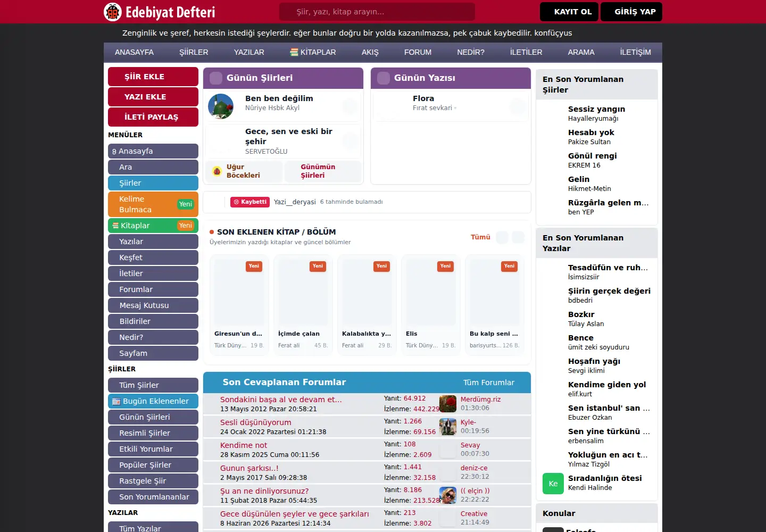The height and width of the screenshot is (532, 766).
Task: Click the Tüm Forumlar link
Action: click(x=489, y=383)
